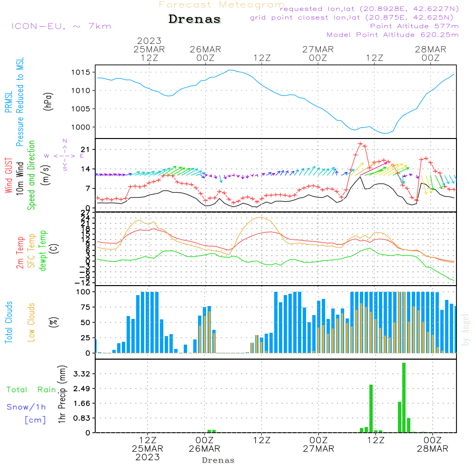Click the "27MAR 00Z" label above the pressure chart

[x=318, y=53]
